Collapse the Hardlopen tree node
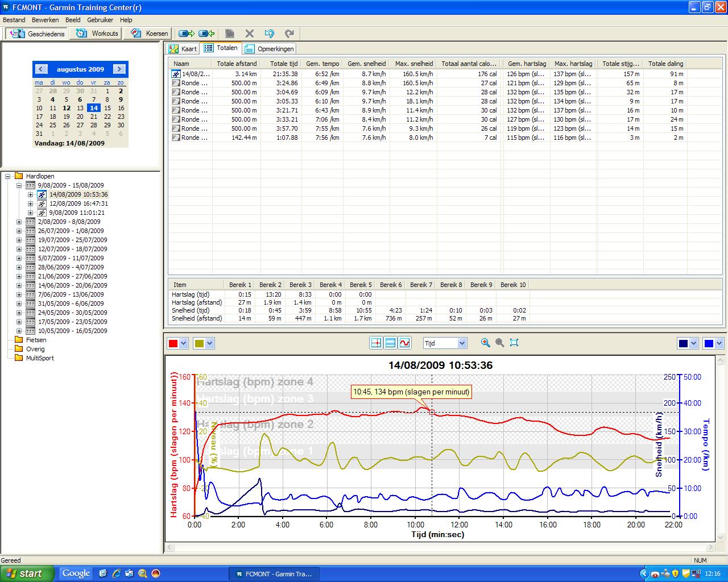This screenshot has width=728, height=582. point(8,176)
